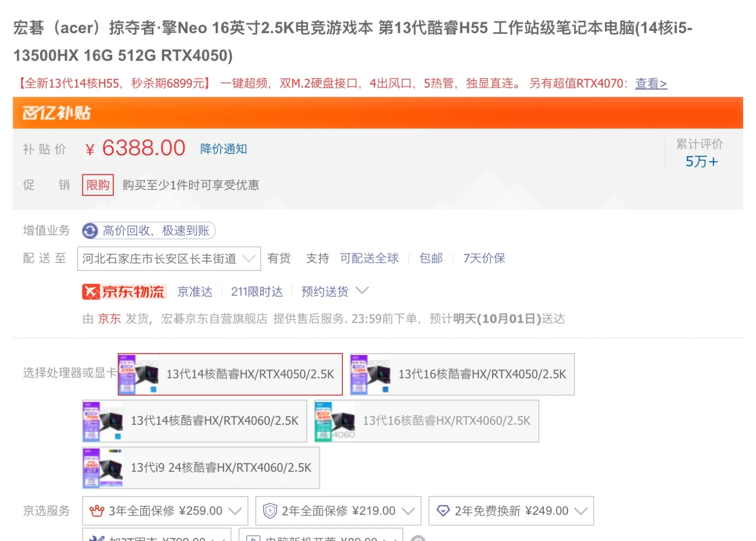This screenshot has width=756, height=541.
Task: Click the 购买至少1件时可享受优惠 promotion text
Action: (x=191, y=185)
